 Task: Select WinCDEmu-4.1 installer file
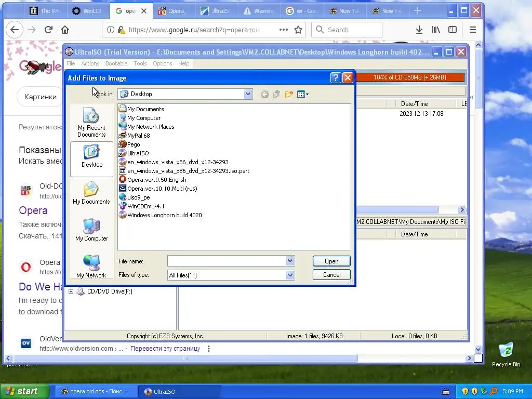141,206
